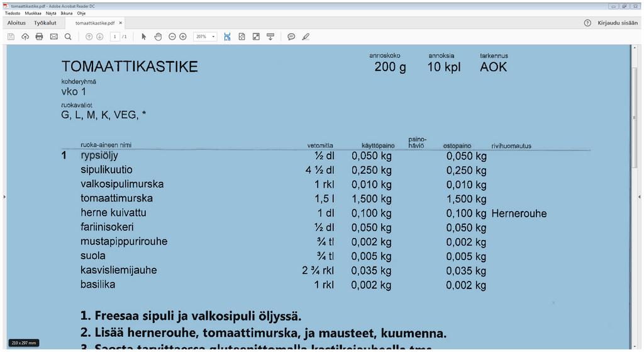644x352 pixels.
Task: Click the read mode toolbar icon
Action: pyautogui.click(x=270, y=37)
